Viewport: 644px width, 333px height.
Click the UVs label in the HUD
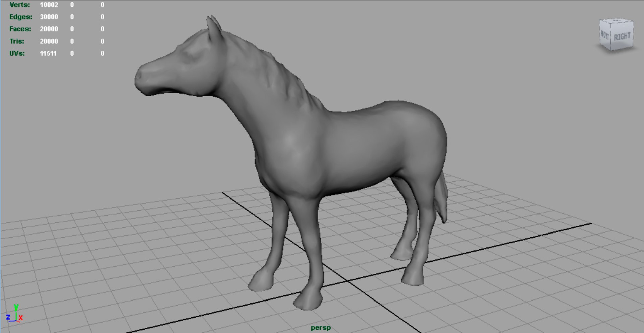pos(17,53)
